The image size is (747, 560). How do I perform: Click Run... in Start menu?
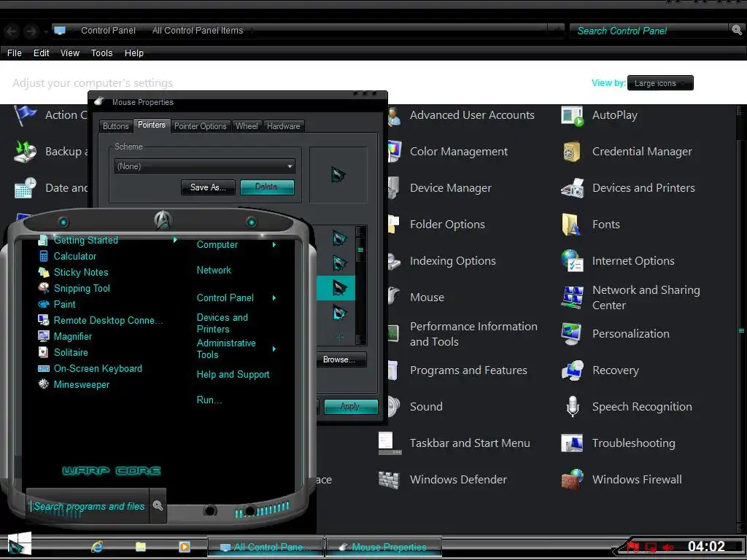(209, 400)
